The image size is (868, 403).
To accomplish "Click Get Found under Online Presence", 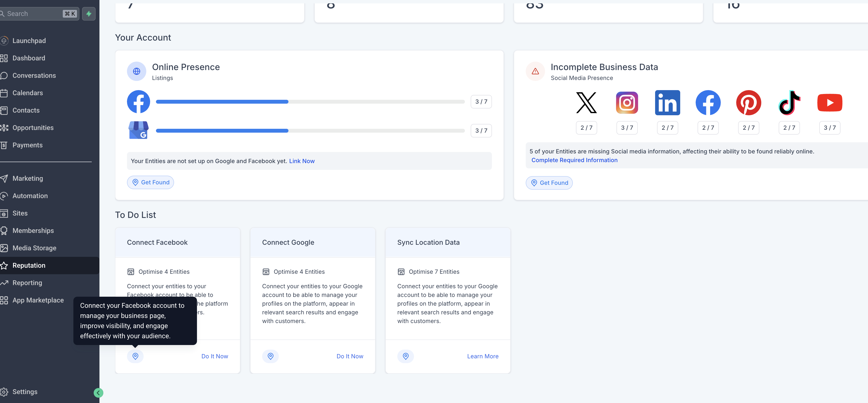I will click(x=150, y=182).
